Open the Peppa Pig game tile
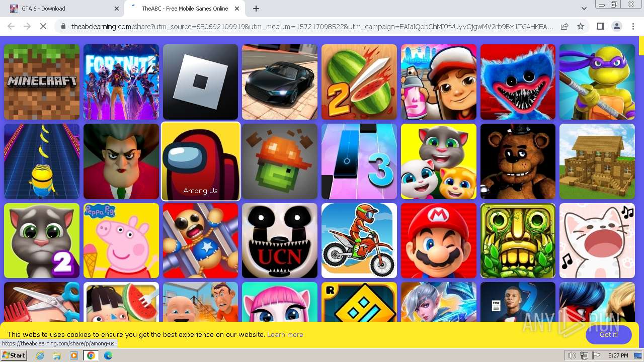The width and height of the screenshot is (644, 362). tap(121, 240)
